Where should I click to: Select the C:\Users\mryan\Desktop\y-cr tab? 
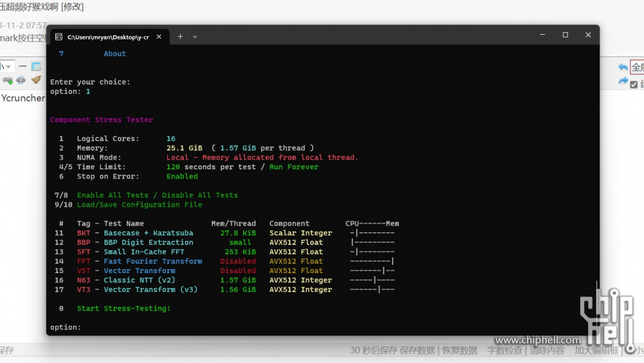pyautogui.click(x=108, y=37)
